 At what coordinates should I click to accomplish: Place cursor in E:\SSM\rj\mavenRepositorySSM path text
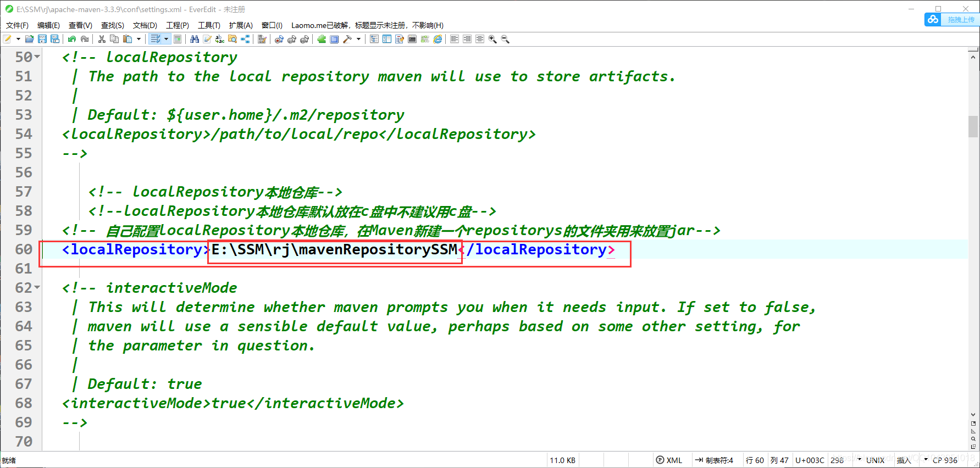pos(334,249)
